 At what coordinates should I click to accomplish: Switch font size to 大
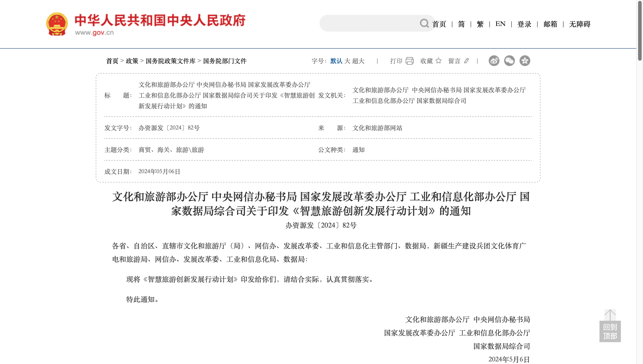[347, 61]
